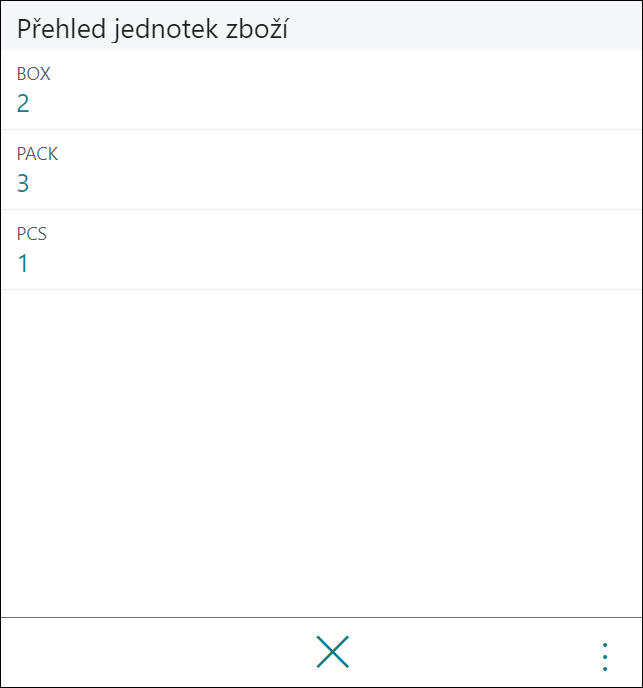The image size is (643, 688).
Task: Click the blank bottom bar left of X
Action: pos(158,652)
